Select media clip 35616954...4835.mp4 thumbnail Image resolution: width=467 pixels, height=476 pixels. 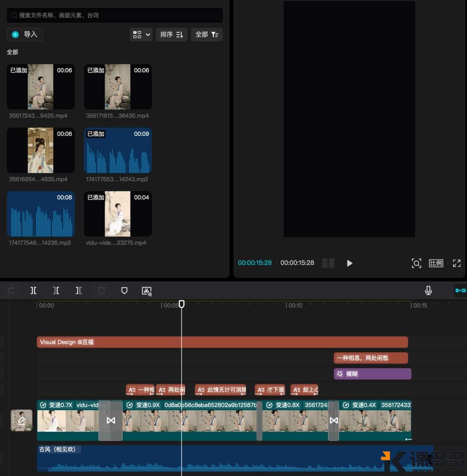click(41, 150)
